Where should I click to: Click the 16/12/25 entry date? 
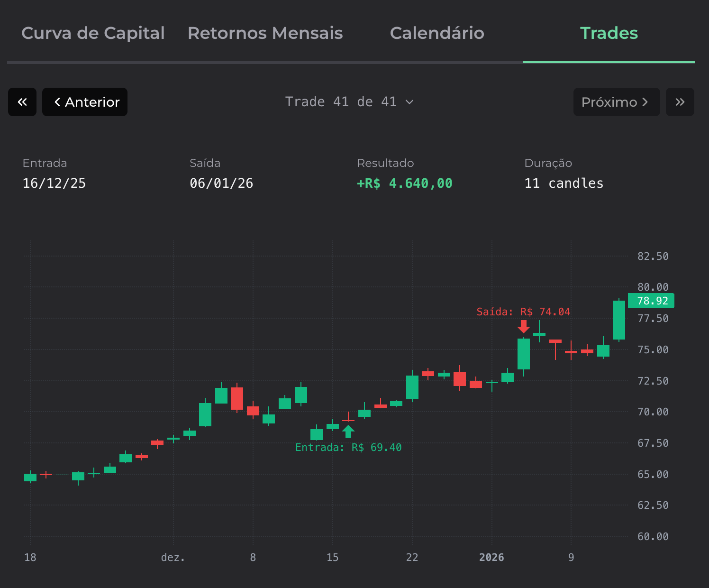coord(54,184)
